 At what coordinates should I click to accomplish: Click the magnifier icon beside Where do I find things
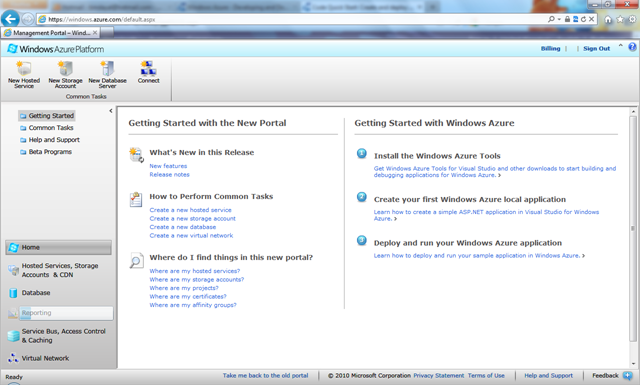tap(136, 260)
